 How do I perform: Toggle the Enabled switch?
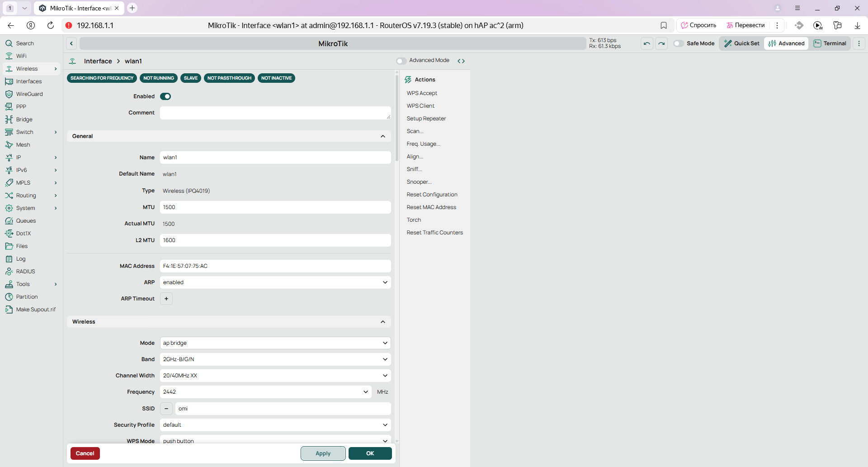[x=165, y=96]
